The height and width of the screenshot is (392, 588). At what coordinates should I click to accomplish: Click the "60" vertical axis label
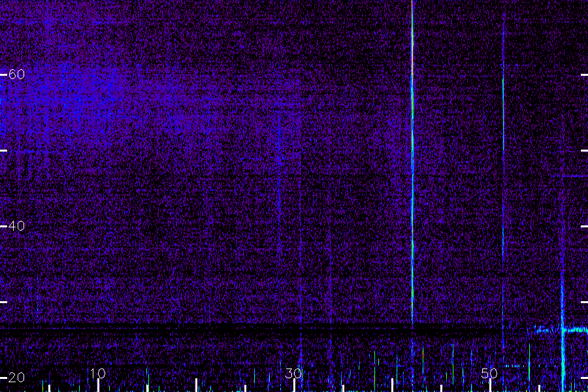click(16, 74)
